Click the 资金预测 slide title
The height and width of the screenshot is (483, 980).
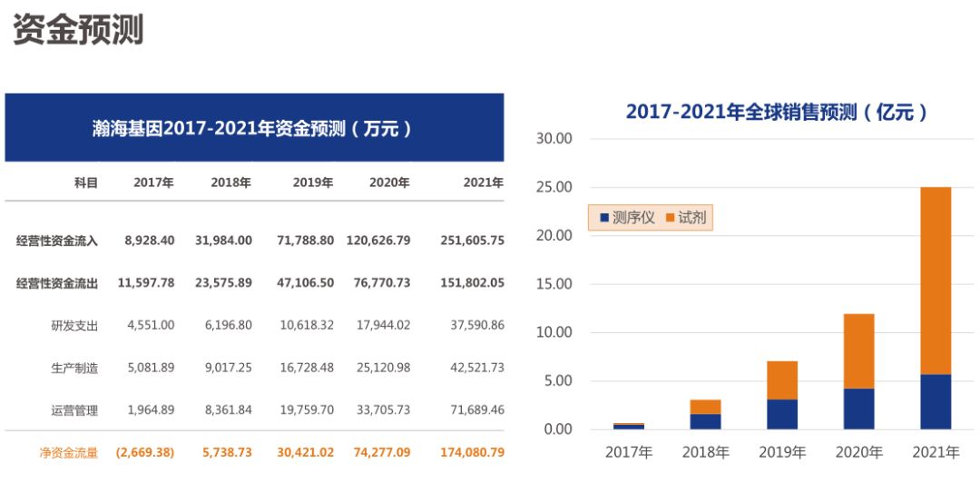pyautogui.click(x=78, y=29)
